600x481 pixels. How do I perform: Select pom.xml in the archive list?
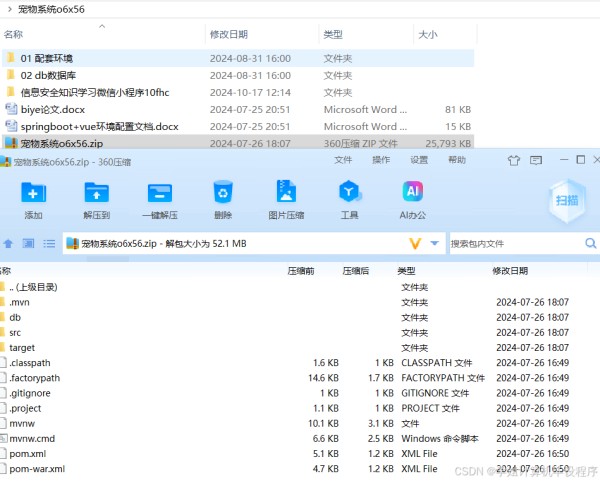28,453
